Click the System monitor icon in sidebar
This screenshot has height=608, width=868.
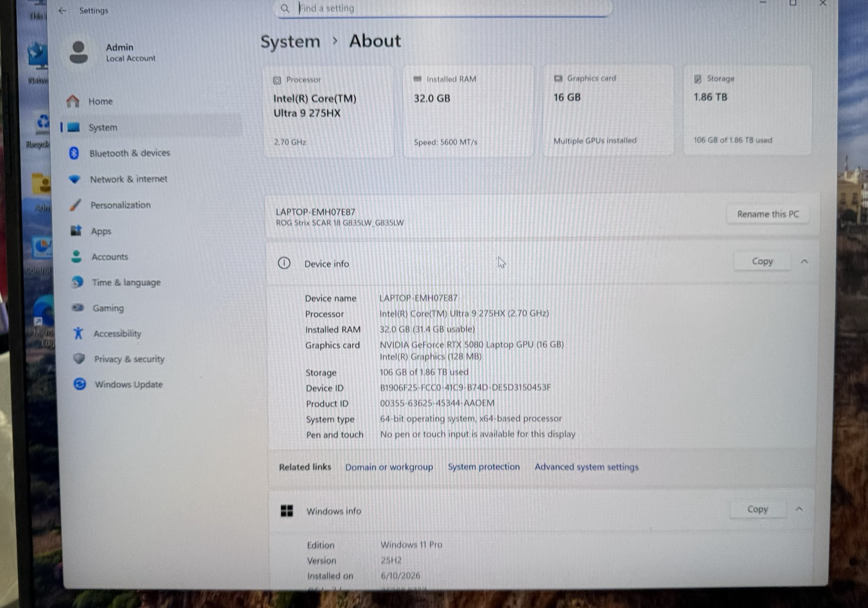coord(74,127)
